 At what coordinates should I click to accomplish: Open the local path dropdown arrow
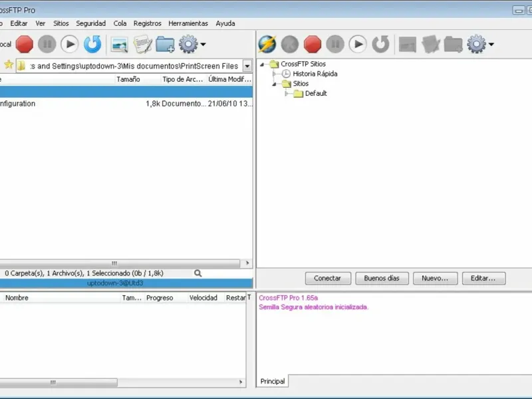point(247,66)
